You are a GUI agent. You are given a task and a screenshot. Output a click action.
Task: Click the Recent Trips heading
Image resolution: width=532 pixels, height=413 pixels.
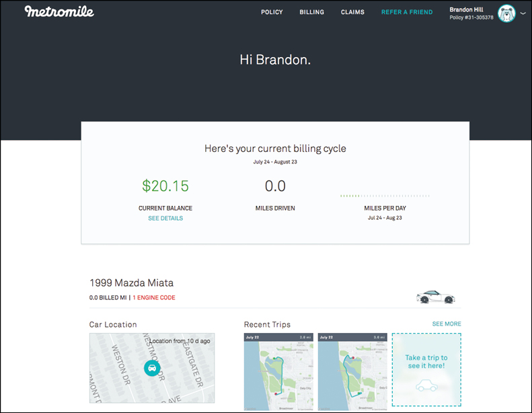pyautogui.click(x=268, y=324)
